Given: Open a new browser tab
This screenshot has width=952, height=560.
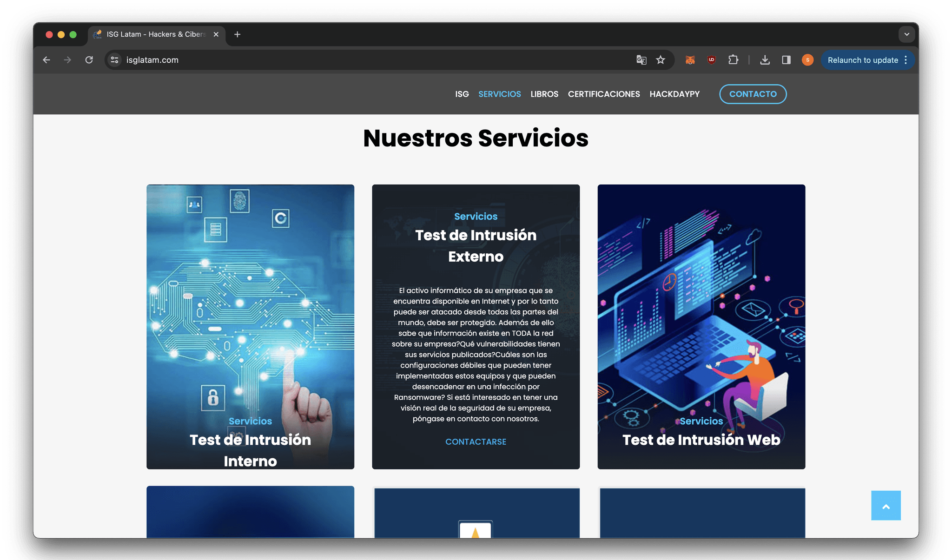Looking at the screenshot, I should pos(237,34).
